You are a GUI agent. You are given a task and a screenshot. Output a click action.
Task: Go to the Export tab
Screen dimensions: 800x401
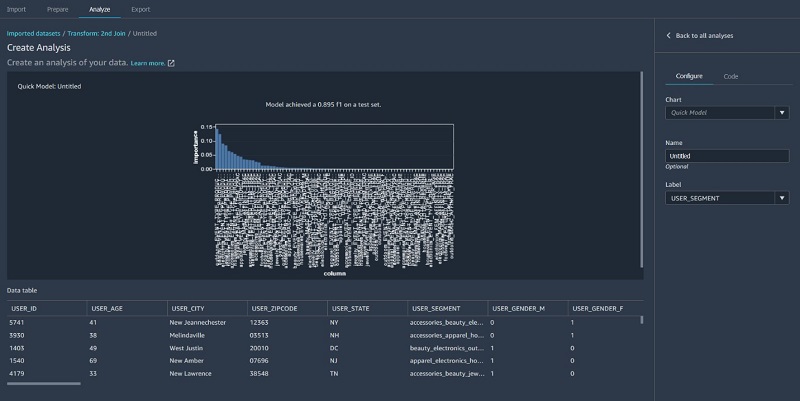pyautogui.click(x=140, y=9)
